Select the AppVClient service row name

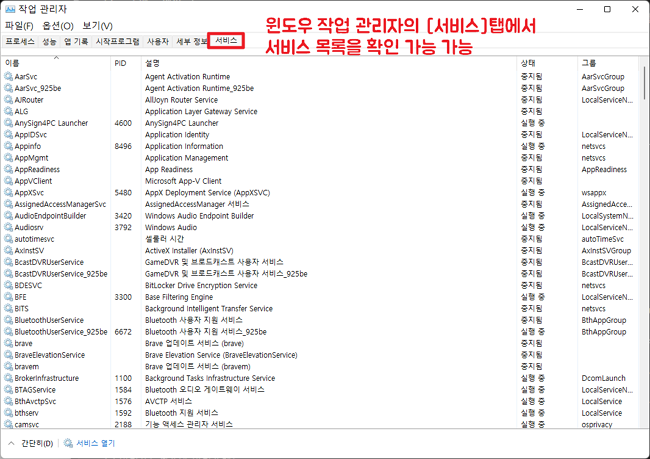[33, 181]
